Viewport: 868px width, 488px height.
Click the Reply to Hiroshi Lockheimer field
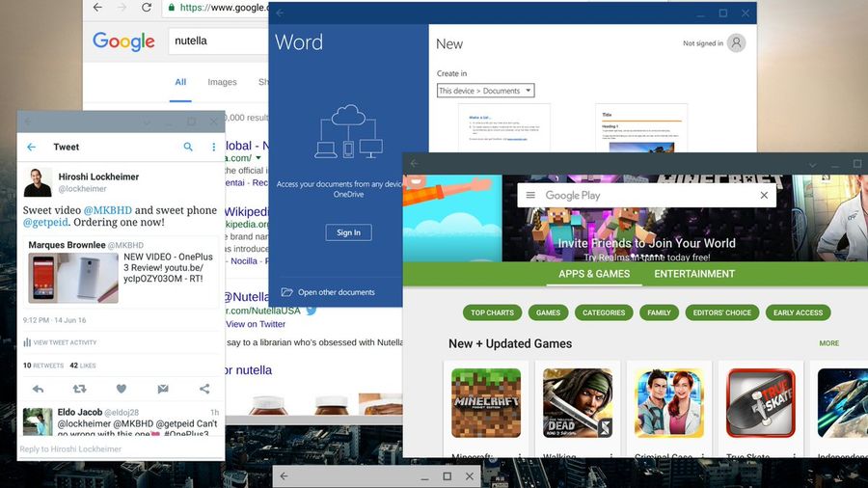[x=121, y=448]
